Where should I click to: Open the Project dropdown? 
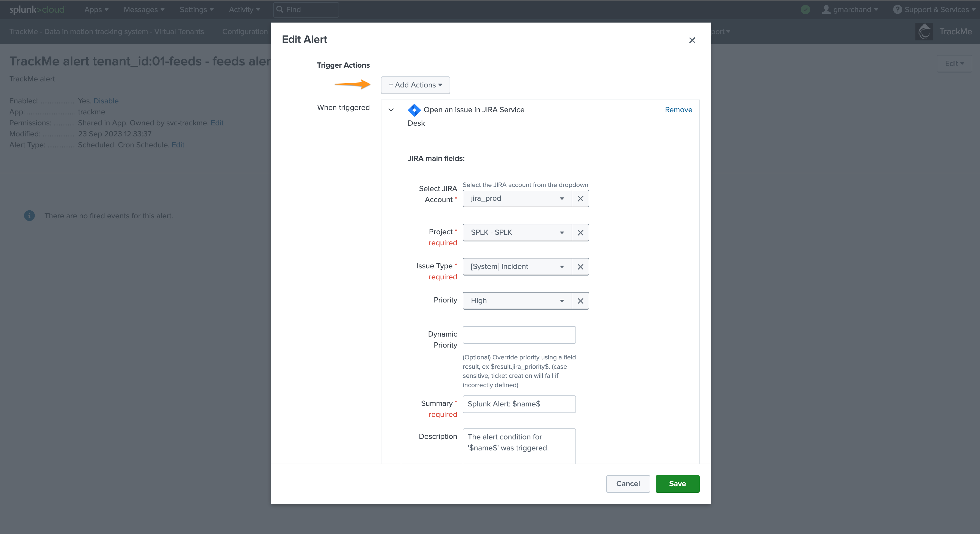[x=517, y=233]
